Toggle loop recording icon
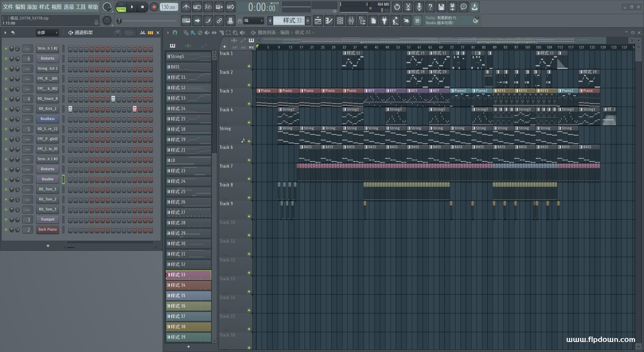Image resolution: width=644 pixels, height=352 pixels. 230,7
